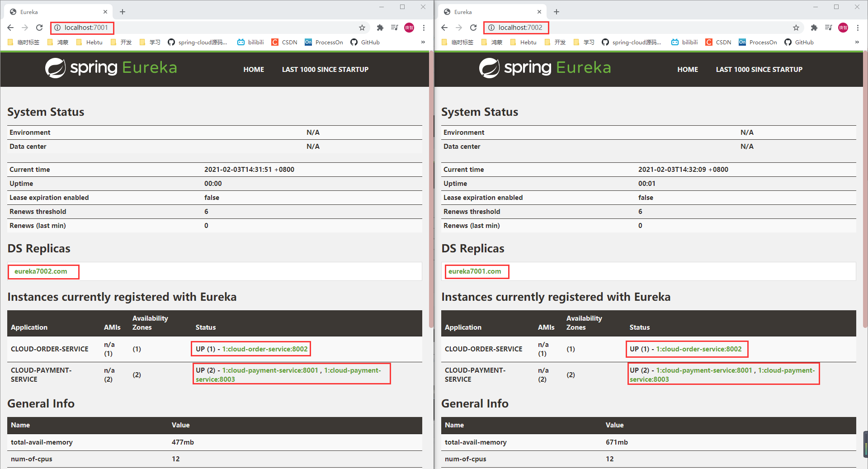This screenshot has width=868, height=469.
Task: Open bilibili bookmark in right window
Action: [685, 42]
